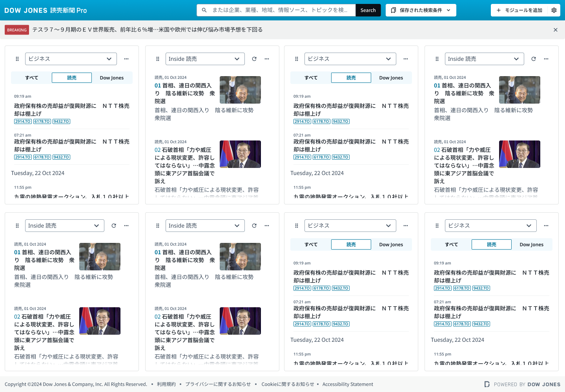Open Inside 読売 dropdown in the bottom-left module
The width and height of the screenshot is (565, 392).
click(65, 226)
